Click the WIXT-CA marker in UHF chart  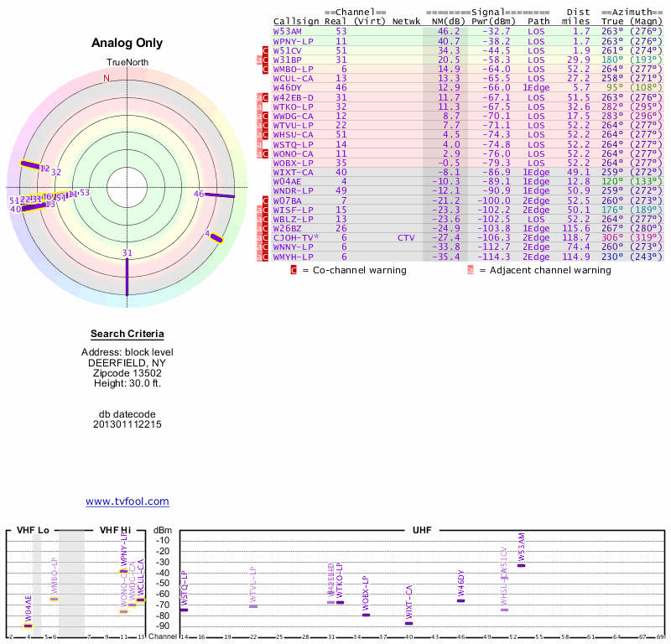click(408, 623)
